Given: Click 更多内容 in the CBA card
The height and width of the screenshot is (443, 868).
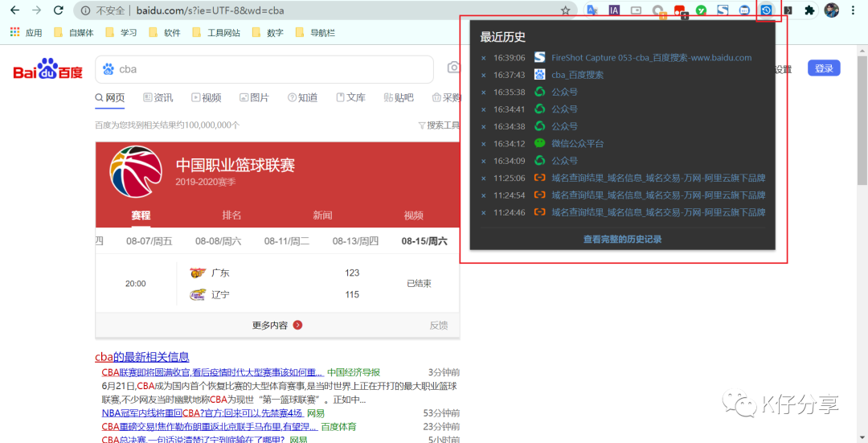Looking at the screenshot, I should point(277,325).
